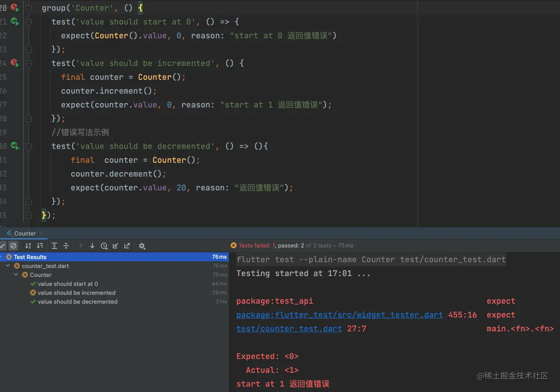Image resolution: width=560 pixels, height=392 pixels.
Task: Export test results icon
Action: pyautogui.click(x=127, y=246)
